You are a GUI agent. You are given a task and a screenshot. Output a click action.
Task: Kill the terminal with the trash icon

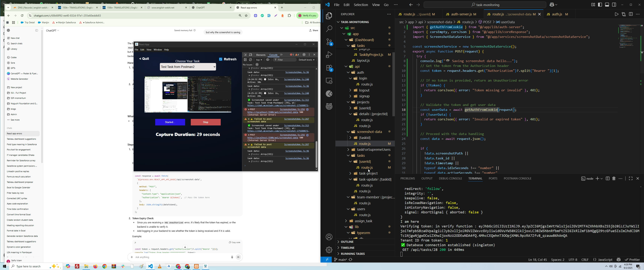pos(614,178)
